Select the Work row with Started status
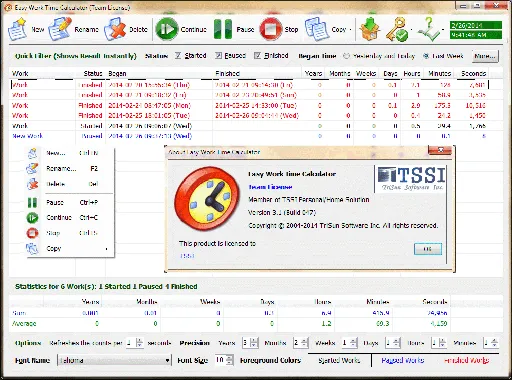Viewport: 512px width, 380px height. (x=250, y=126)
